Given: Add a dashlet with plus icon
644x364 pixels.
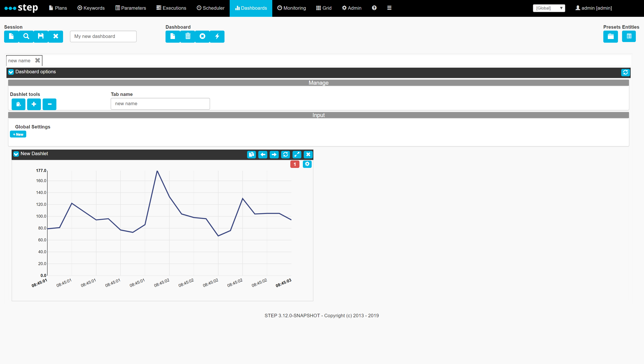Looking at the screenshot, I should (34, 104).
